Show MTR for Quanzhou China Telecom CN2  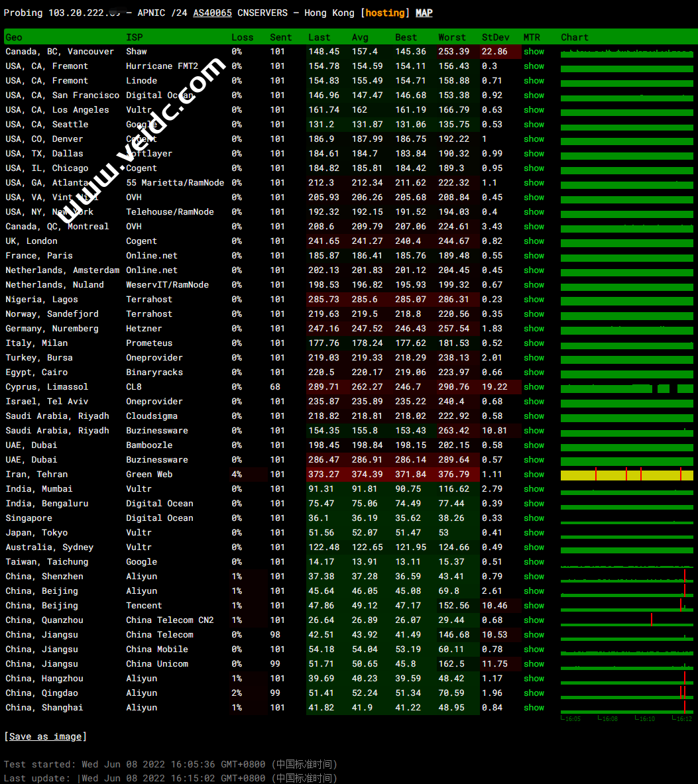click(534, 620)
